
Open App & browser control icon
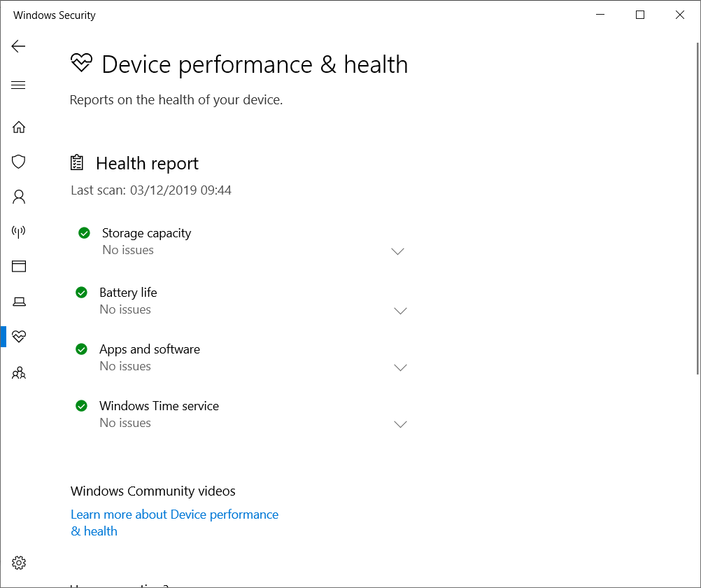coord(19,266)
